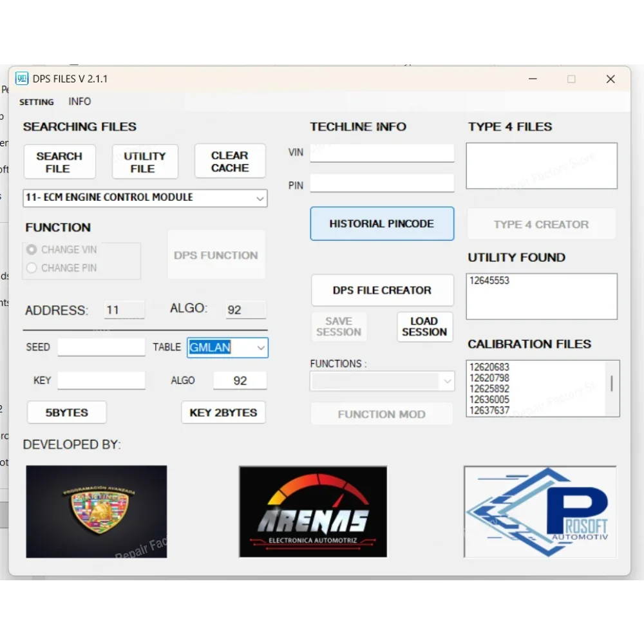Click the LOAD SESSION button

pos(424,327)
